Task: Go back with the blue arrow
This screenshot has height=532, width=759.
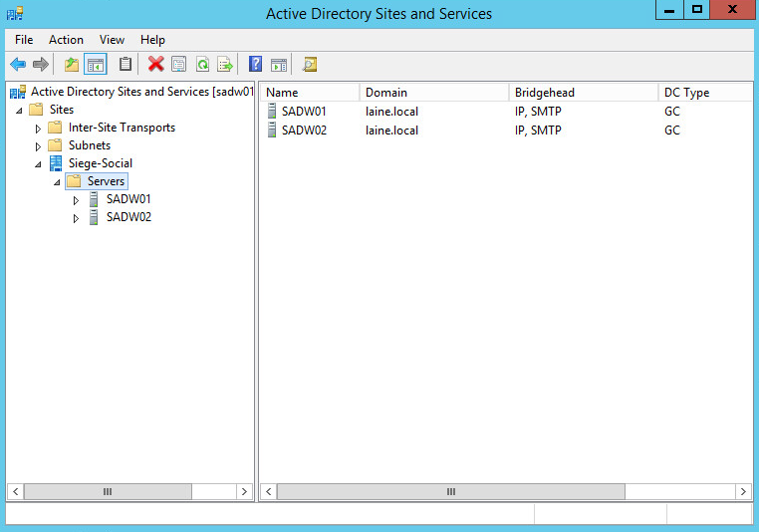Action: pos(18,64)
